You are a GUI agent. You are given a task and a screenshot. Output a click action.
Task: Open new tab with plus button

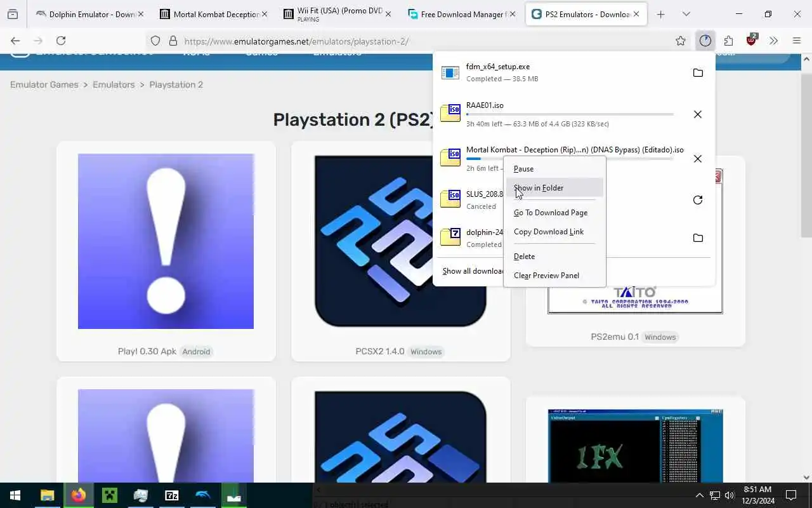click(x=660, y=14)
